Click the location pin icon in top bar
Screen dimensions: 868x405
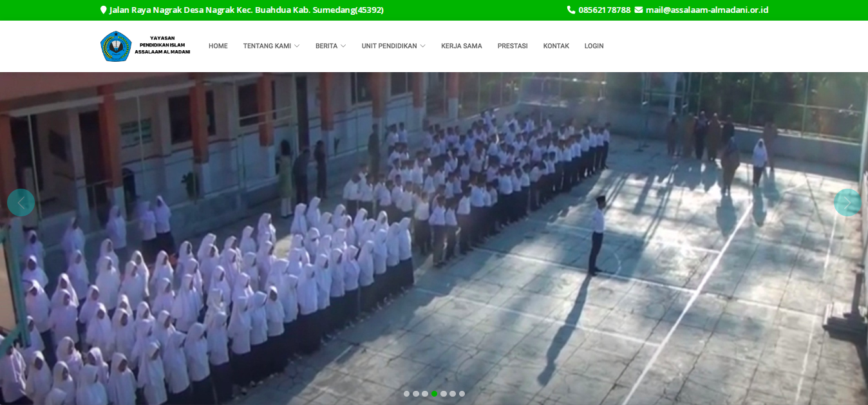[x=103, y=10]
